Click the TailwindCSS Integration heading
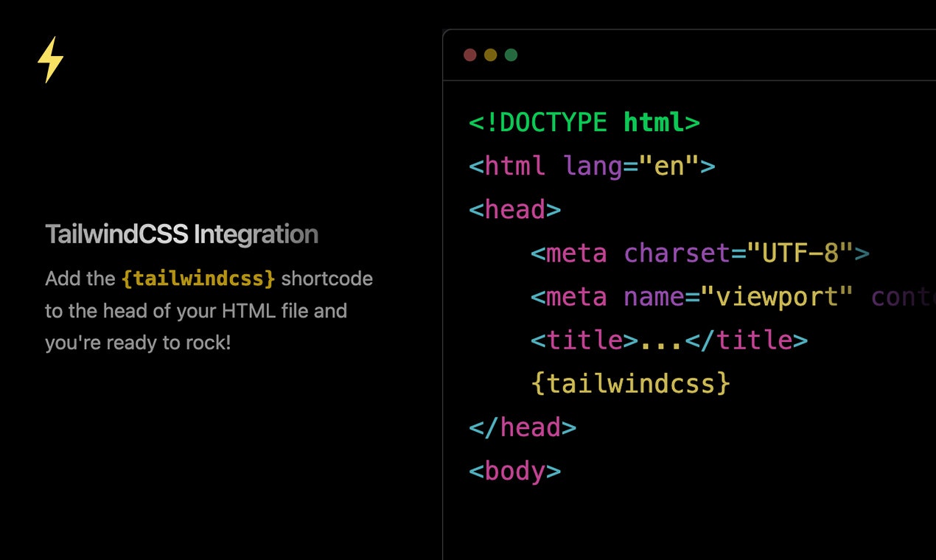 (x=182, y=235)
